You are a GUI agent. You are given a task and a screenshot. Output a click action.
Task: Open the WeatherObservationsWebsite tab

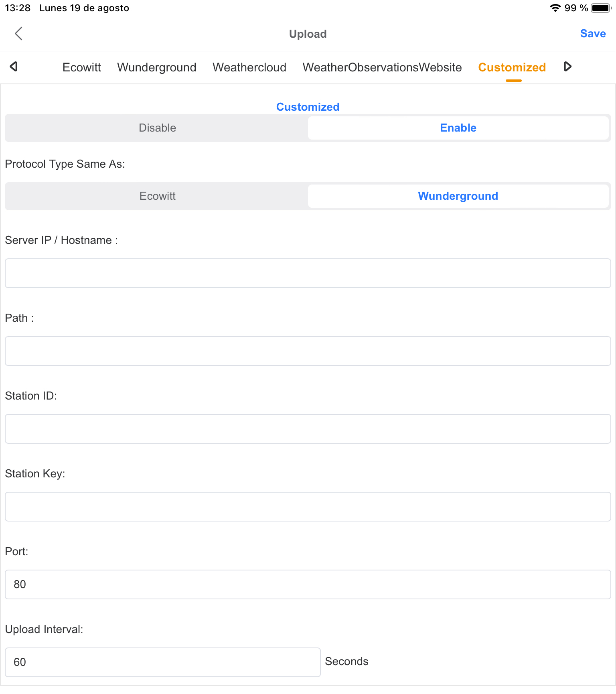(x=382, y=67)
